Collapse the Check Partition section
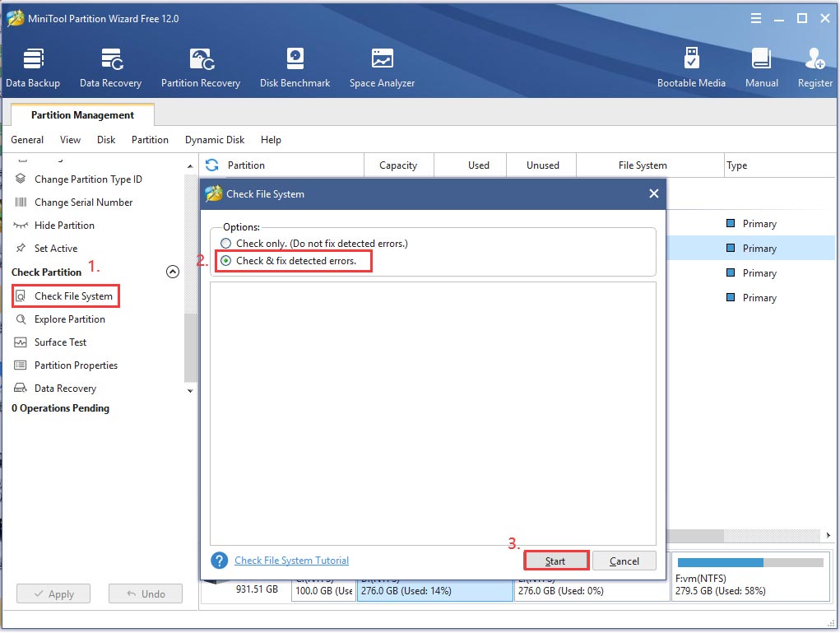 [173, 272]
